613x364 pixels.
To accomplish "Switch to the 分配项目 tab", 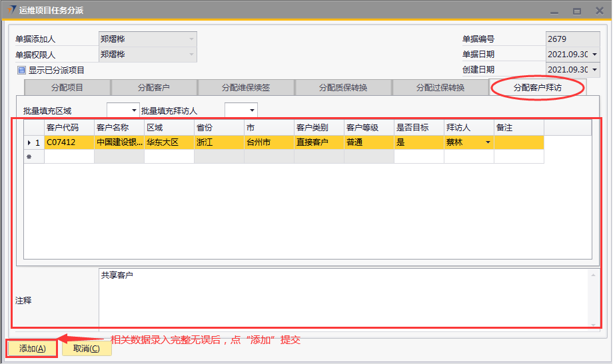I will [67, 88].
